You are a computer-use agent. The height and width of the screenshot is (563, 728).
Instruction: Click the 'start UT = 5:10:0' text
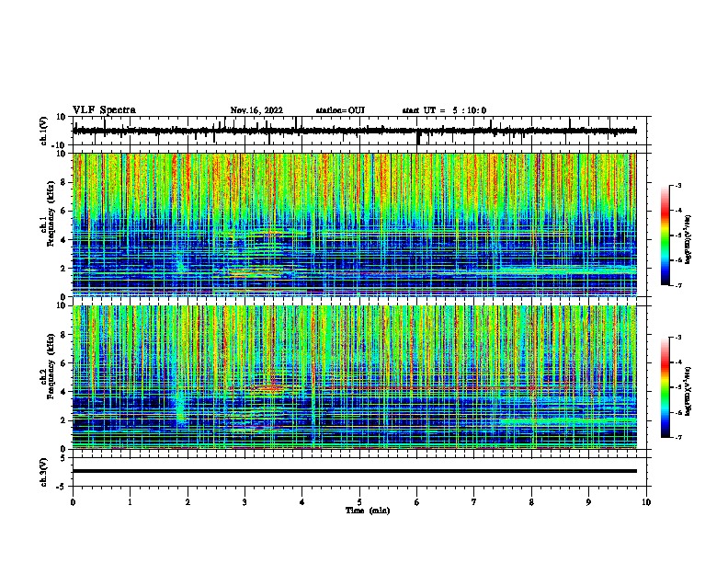point(444,110)
